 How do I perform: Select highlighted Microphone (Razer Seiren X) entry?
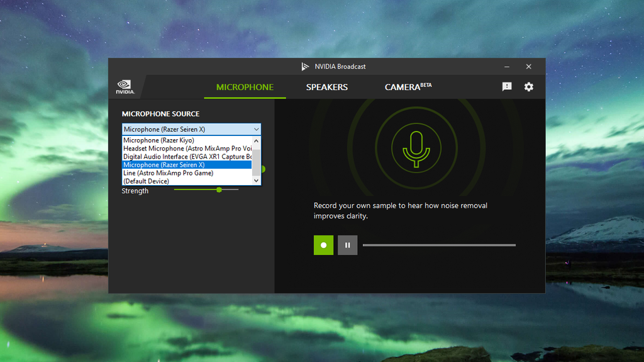[x=187, y=165]
